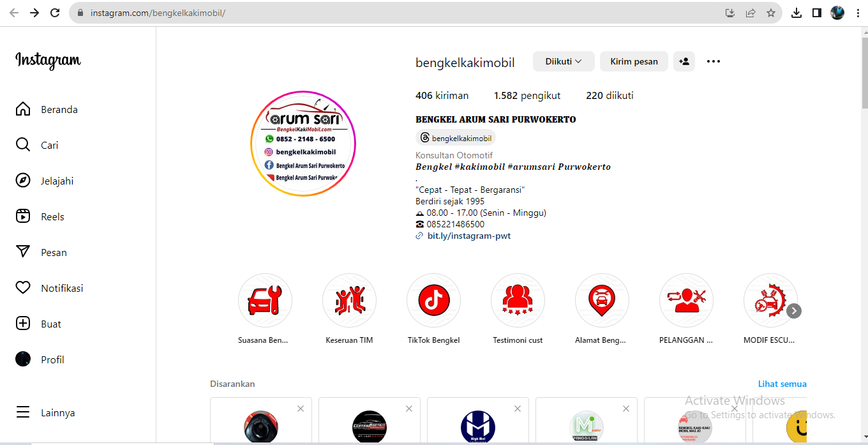Image resolution: width=868 pixels, height=445 pixels.
Task: Open the 406 kiriman posts count
Action: (x=442, y=96)
